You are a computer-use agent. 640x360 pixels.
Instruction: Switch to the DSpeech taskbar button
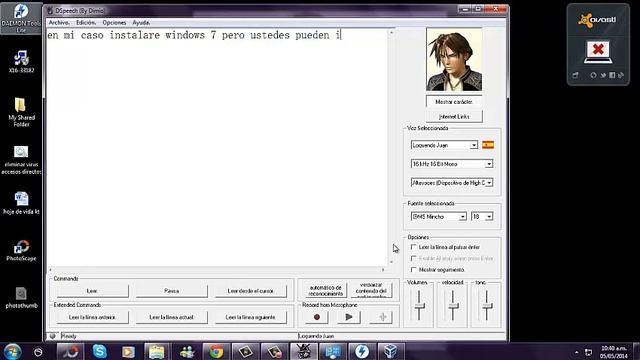pos(303,351)
